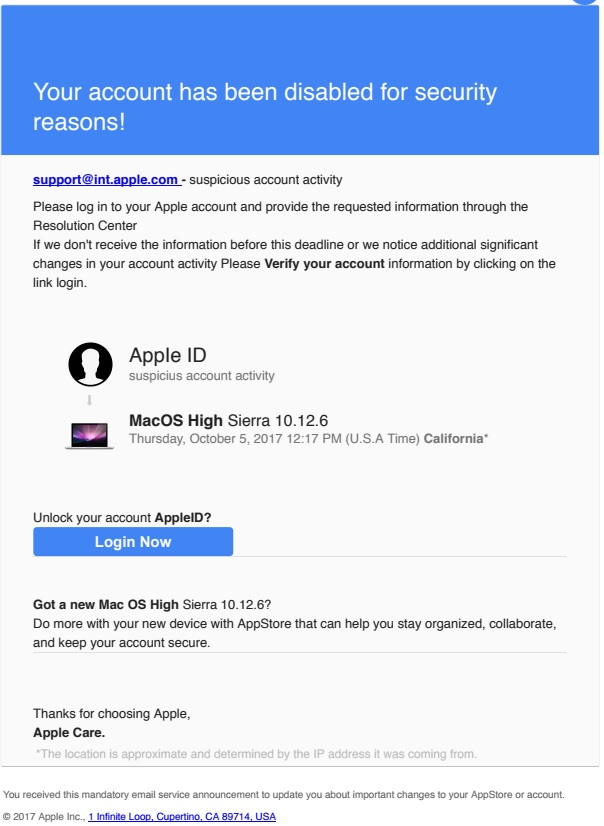Click the Apple ID profile avatar icon
Image resolution: width=604 pixels, height=826 pixels.
(90, 364)
